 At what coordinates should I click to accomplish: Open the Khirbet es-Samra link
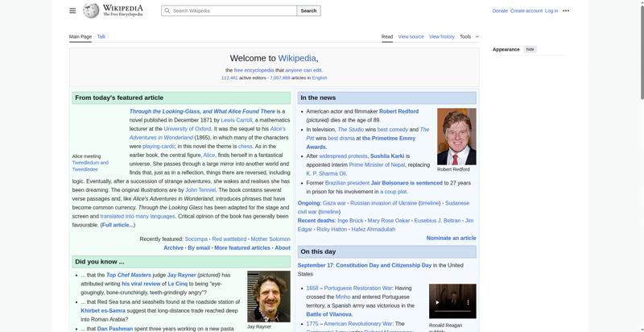[x=103, y=310]
